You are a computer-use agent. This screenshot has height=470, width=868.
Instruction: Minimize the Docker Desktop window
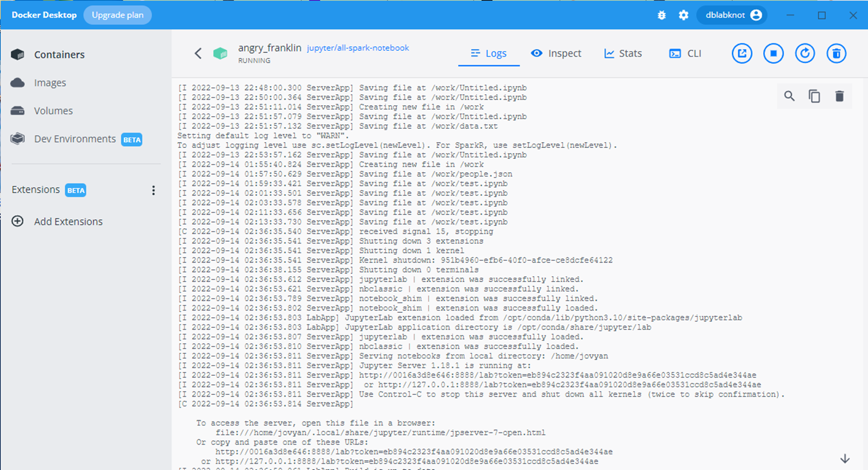coord(790,15)
